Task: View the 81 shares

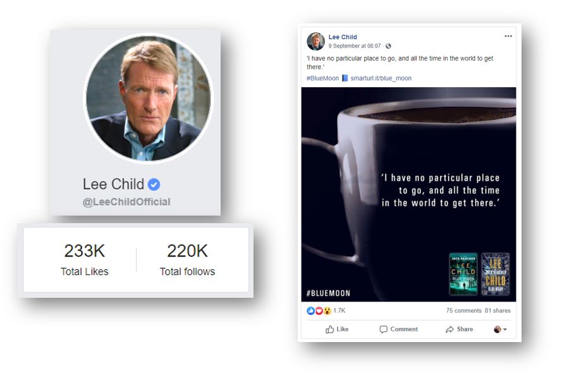Action: point(498,310)
